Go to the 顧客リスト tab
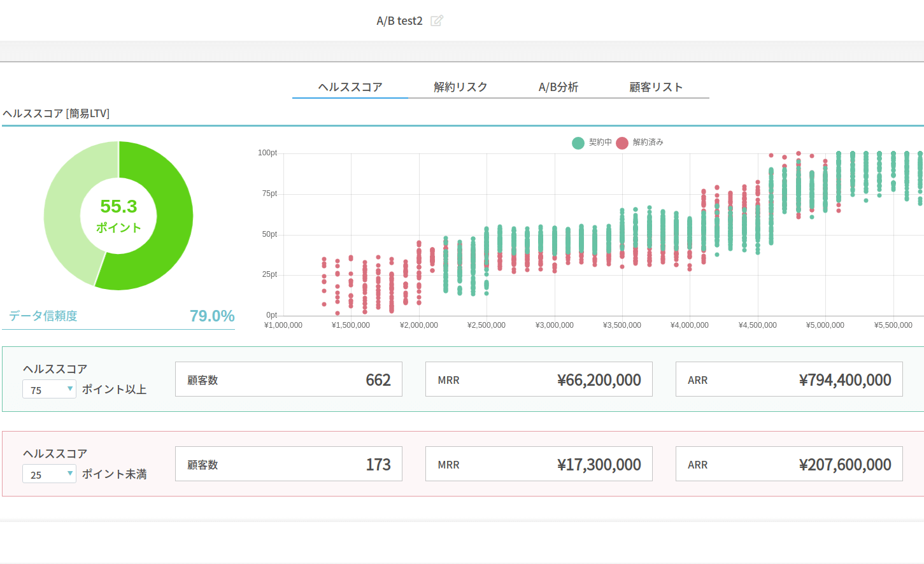Screen dimensions: 924x564 pos(656,87)
